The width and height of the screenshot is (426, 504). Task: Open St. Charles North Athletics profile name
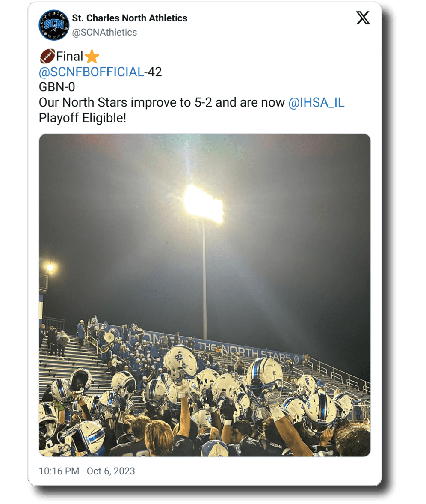point(130,18)
